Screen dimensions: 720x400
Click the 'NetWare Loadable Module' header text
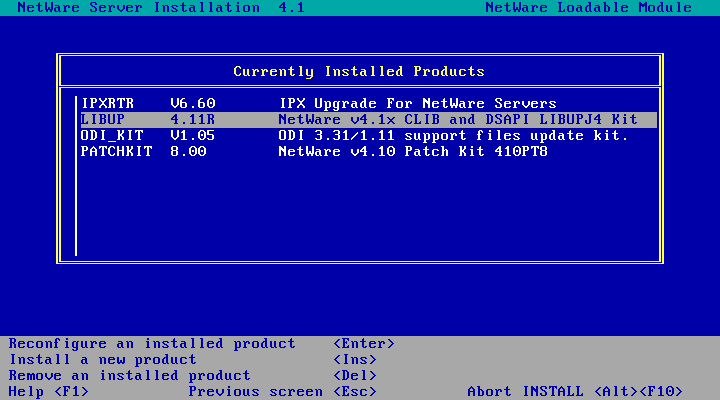[x=589, y=8]
